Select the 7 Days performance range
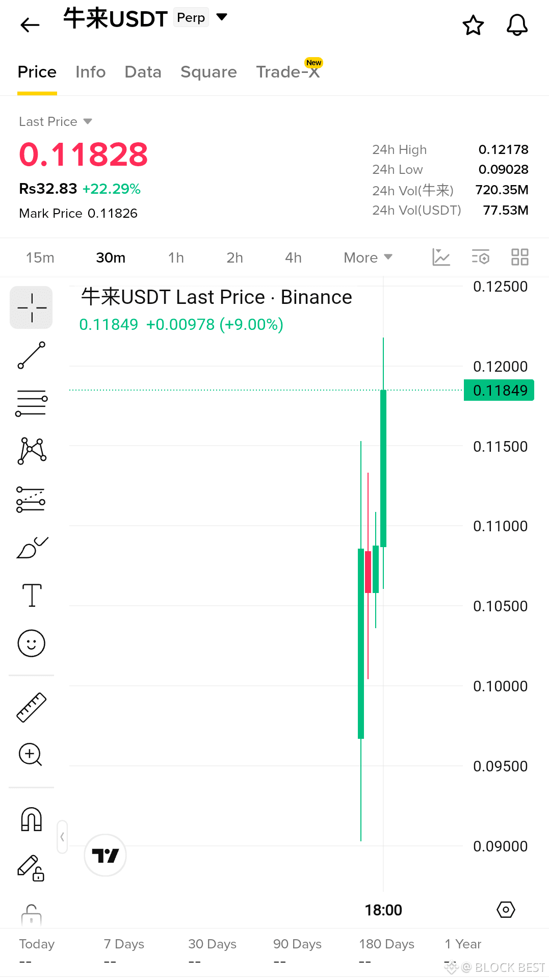The image size is (549, 980). (124, 951)
